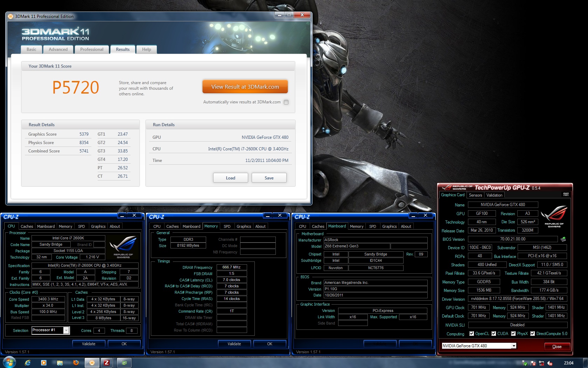The width and height of the screenshot is (588, 368).
Task: Select the Graphics Card tab in GPU-Z
Action: pos(453,195)
